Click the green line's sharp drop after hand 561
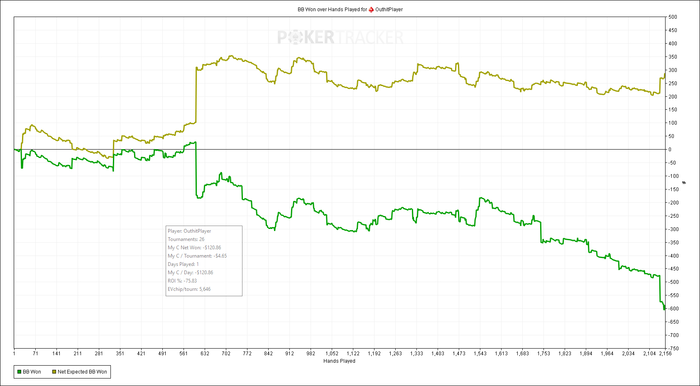 [x=196, y=170]
